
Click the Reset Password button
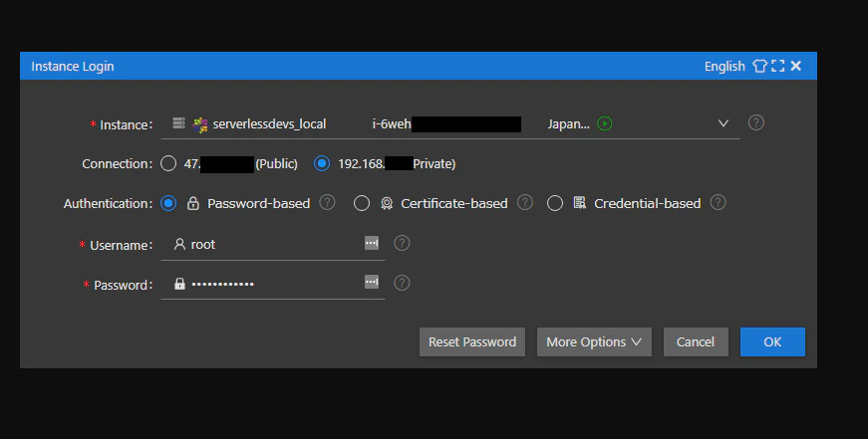pyautogui.click(x=472, y=341)
